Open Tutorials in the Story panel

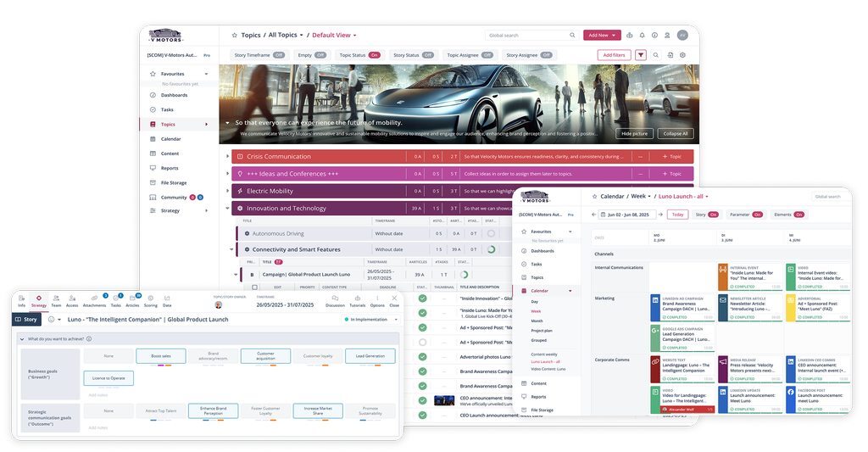point(357,301)
